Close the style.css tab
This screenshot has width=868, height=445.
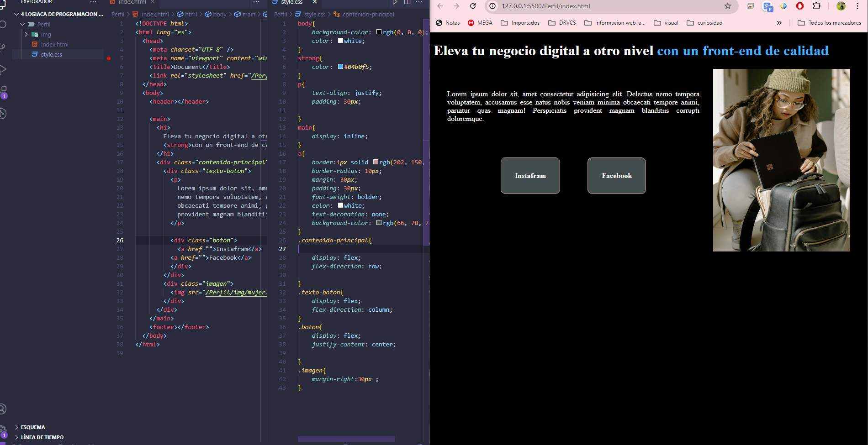pos(315,2)
